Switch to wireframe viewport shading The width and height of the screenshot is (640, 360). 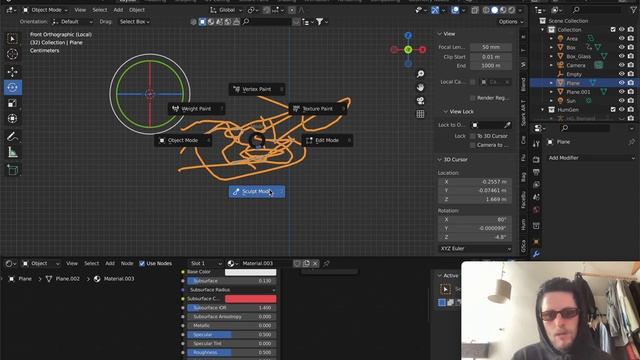[x=486, y=10]
